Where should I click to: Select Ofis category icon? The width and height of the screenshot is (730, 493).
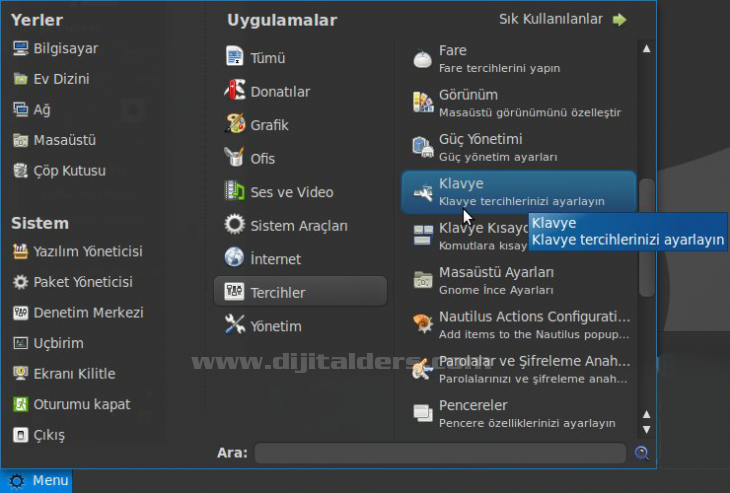tap(234, 157)
